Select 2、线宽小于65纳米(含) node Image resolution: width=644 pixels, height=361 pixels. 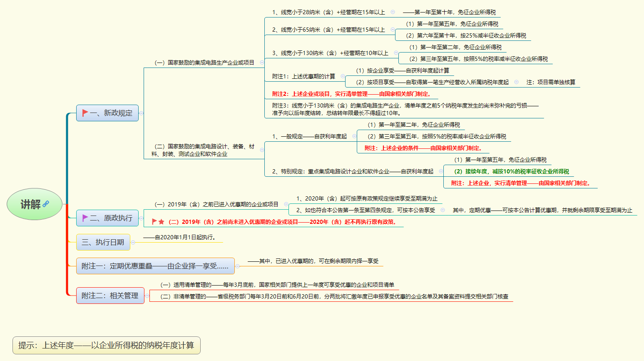pos(328,30)
